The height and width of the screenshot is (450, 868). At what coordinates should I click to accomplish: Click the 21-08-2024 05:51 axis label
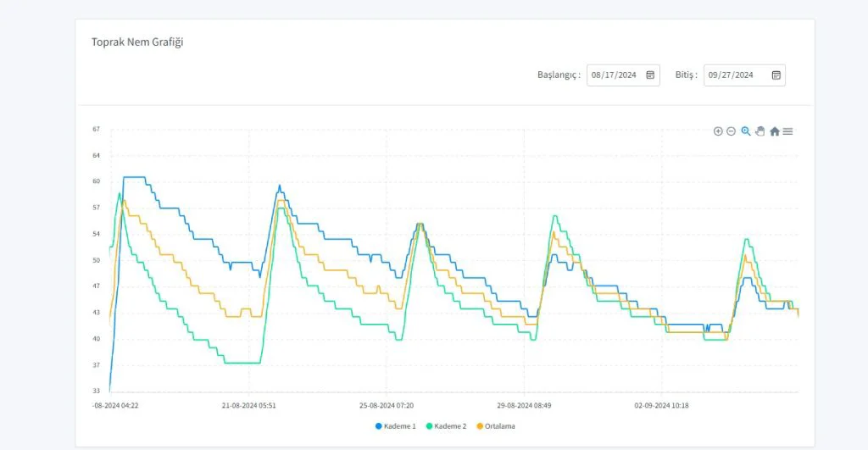[249, 406]
